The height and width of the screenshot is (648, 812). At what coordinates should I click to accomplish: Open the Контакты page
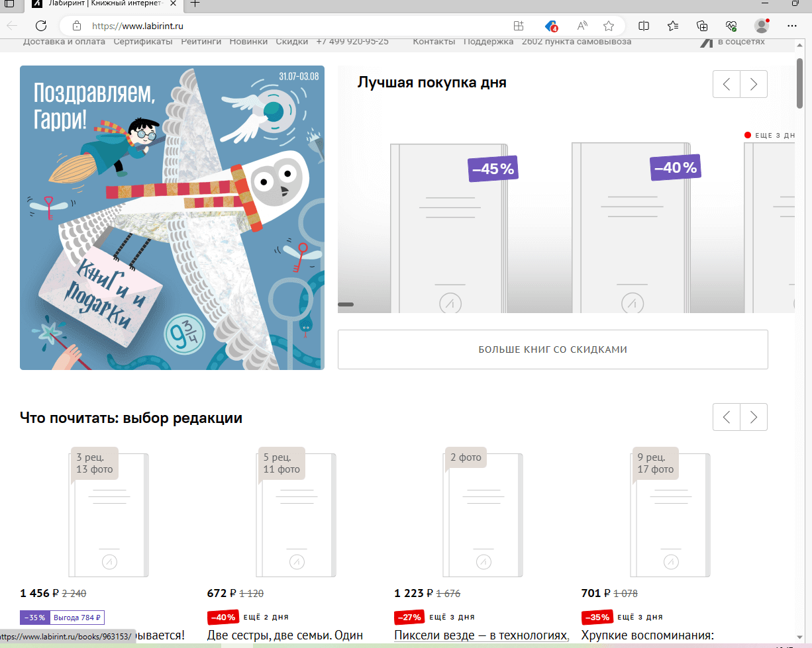coord(434,42)
